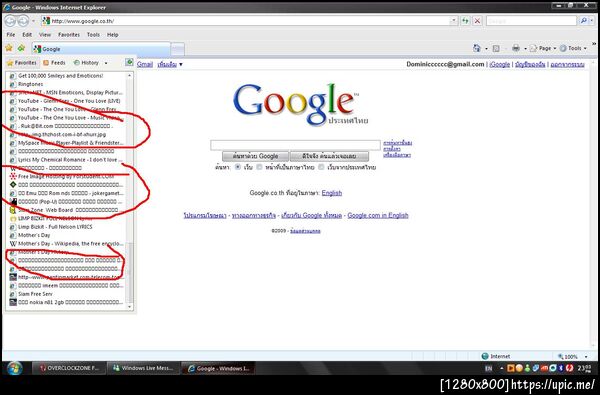Switch to Feeds pane view

pos(54,63)
